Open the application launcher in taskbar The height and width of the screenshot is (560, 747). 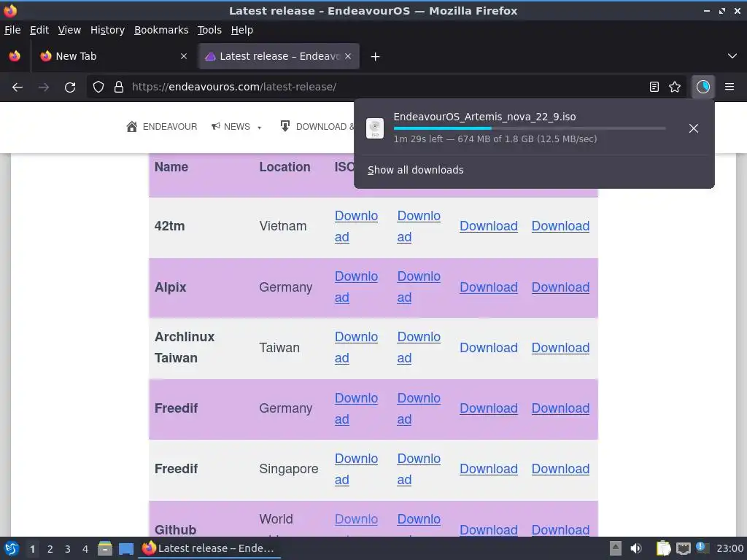pos(12,549)
